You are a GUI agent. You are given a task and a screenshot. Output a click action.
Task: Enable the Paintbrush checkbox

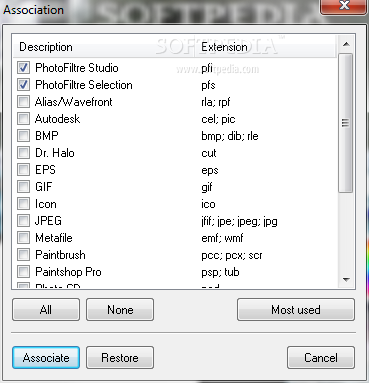(23, 255)
